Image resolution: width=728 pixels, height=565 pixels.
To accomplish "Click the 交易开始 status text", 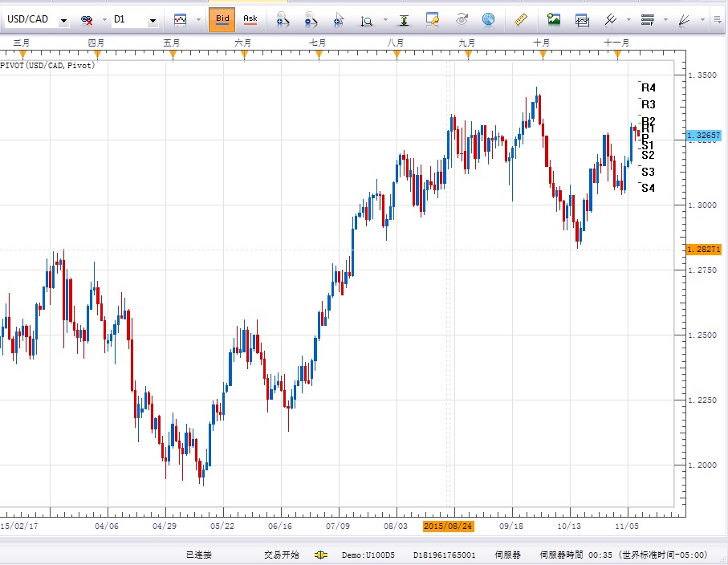I will pos(282,555).
